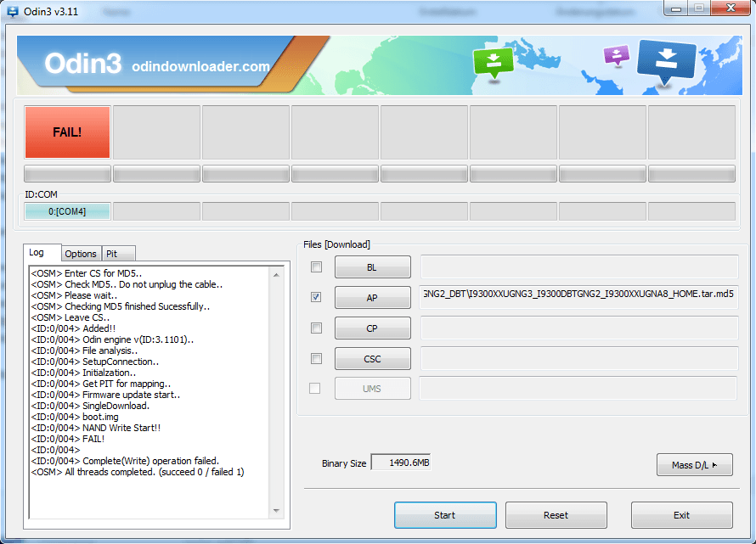Click the purple download bubble in banner
The width and height of the screenshot is (756, 544).
[x=617, y=55]
